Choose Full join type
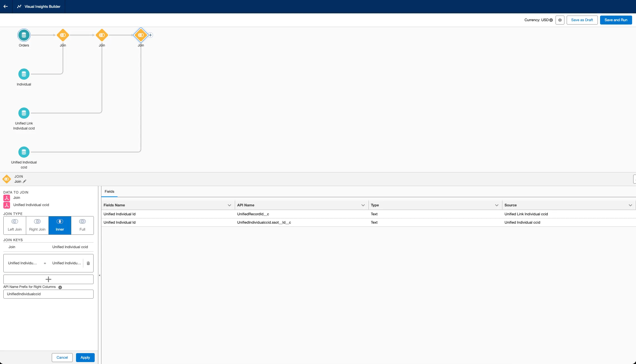 click(82, 225)
